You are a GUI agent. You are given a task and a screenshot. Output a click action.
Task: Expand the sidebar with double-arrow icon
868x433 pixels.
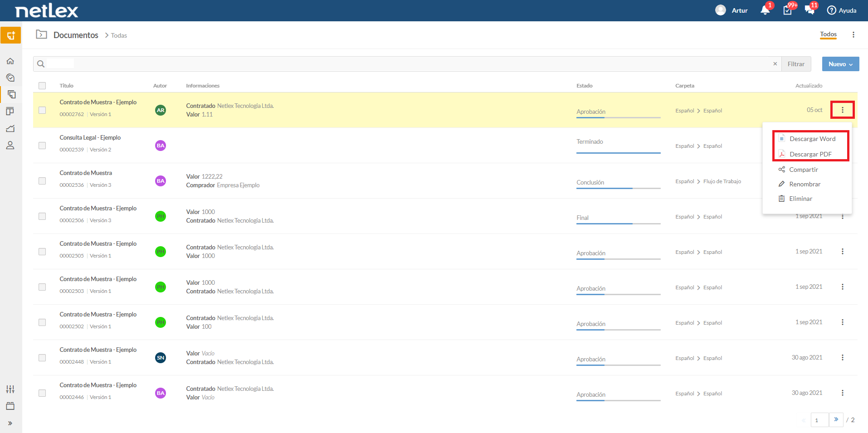point(10,423)
